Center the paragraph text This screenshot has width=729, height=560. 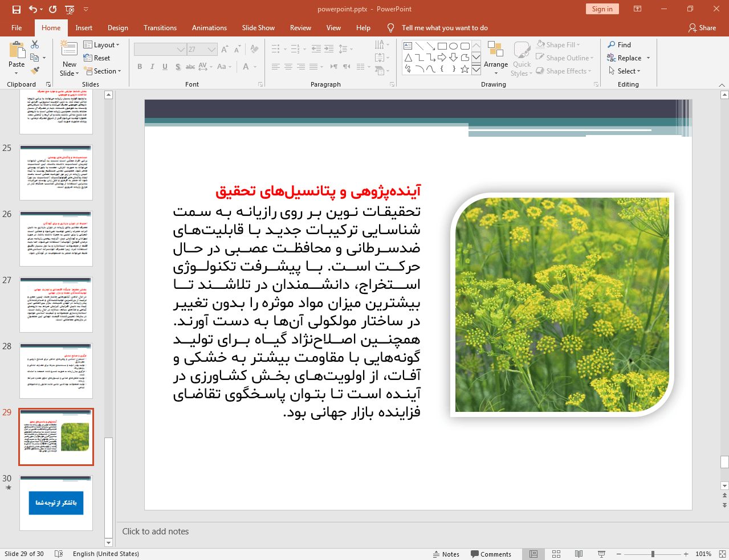coord(288,67)
